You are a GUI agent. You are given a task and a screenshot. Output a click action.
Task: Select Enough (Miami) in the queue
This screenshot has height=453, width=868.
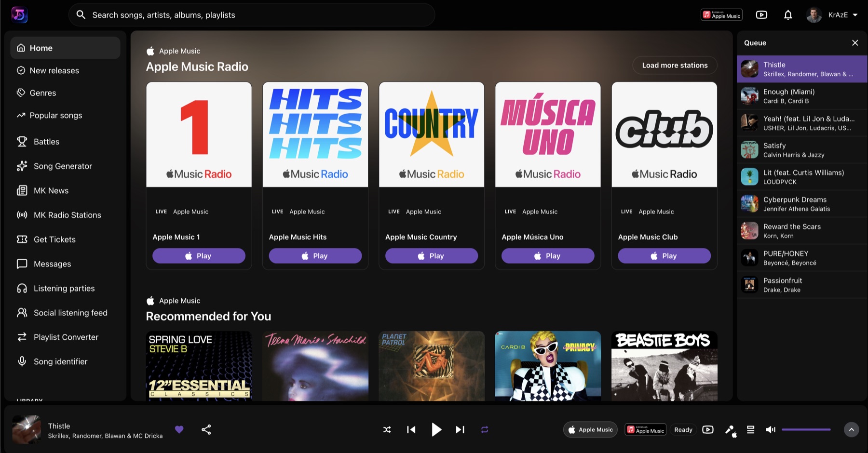802,96
